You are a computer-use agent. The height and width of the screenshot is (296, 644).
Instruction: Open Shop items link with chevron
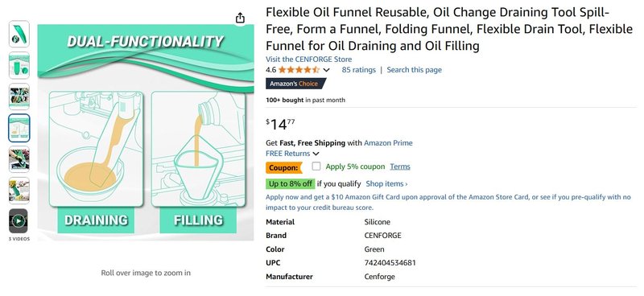[386, 184]
